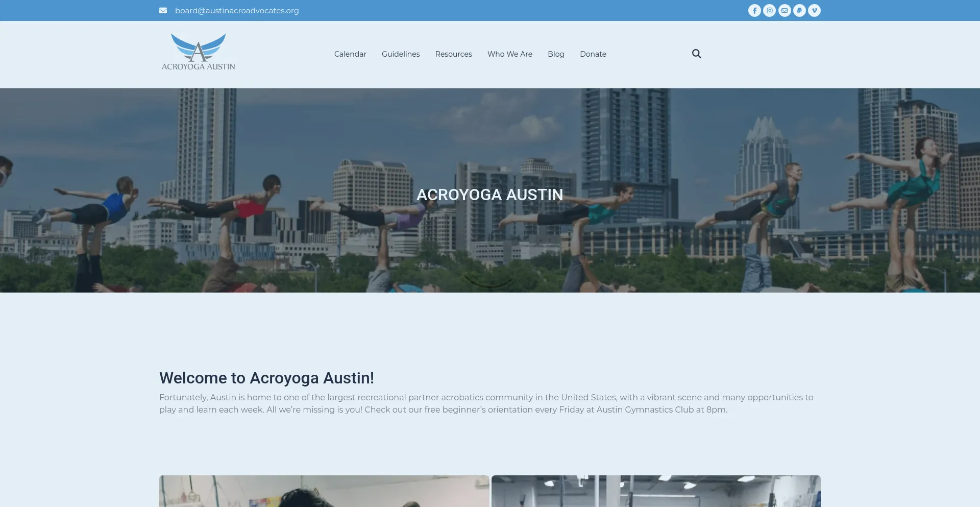980x507 pixels.
Task: Click the round envelope icon beside Instagram
Action: pos(785,11)
